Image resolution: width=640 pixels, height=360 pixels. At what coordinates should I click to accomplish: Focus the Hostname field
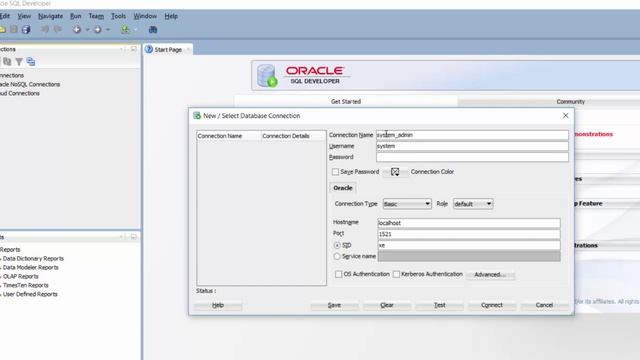(469, 223)
